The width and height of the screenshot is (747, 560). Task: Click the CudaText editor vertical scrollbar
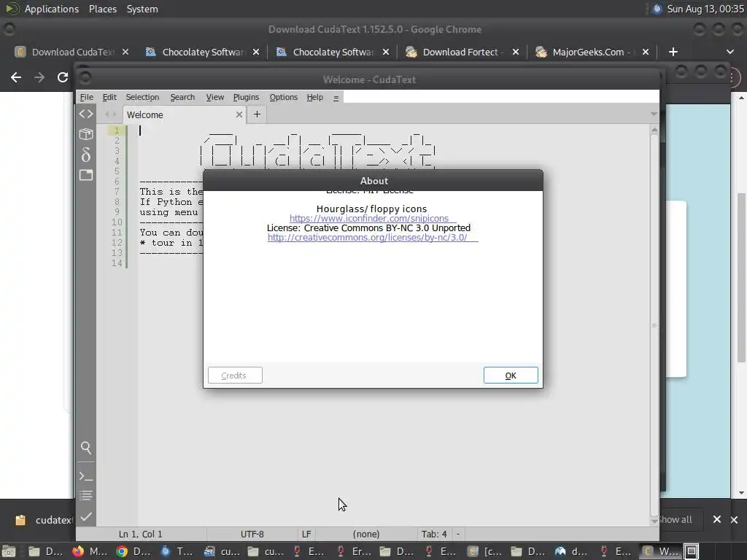pos(654,325)
